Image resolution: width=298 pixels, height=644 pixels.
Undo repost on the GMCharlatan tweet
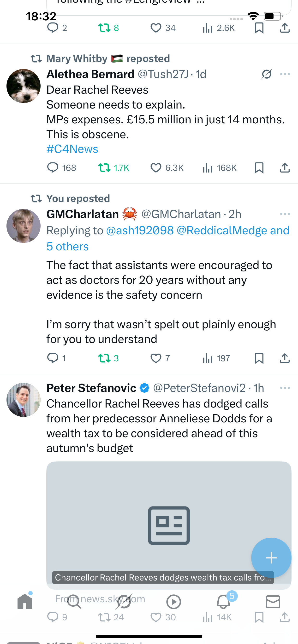click(104, 358)
